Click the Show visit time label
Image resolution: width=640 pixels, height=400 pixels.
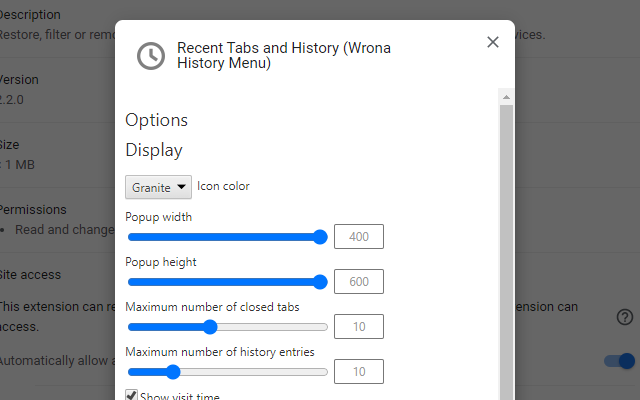[180, 396]
